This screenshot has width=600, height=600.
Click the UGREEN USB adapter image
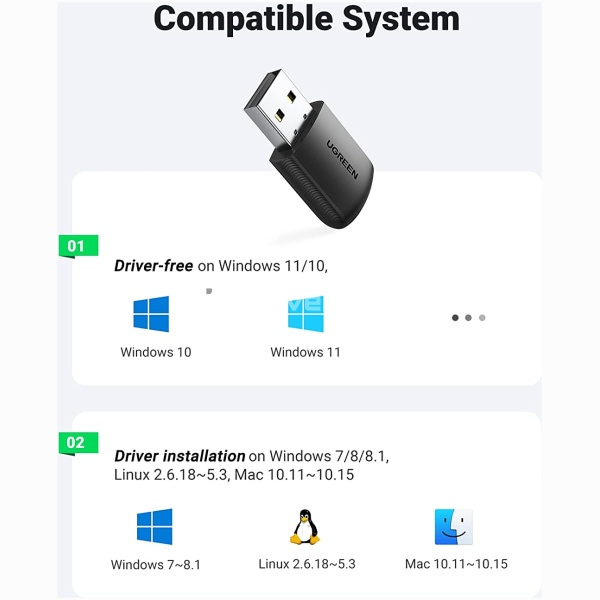click(308, 149)
